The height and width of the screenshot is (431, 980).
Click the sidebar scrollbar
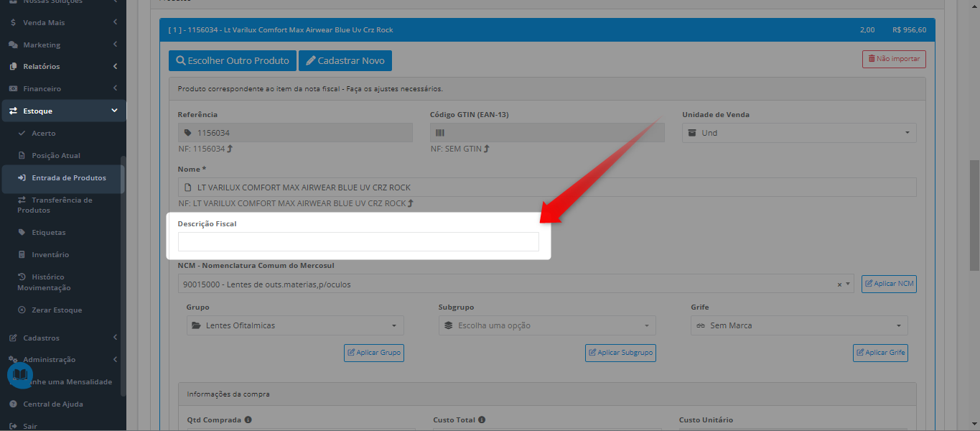click(x=123, y=277)
